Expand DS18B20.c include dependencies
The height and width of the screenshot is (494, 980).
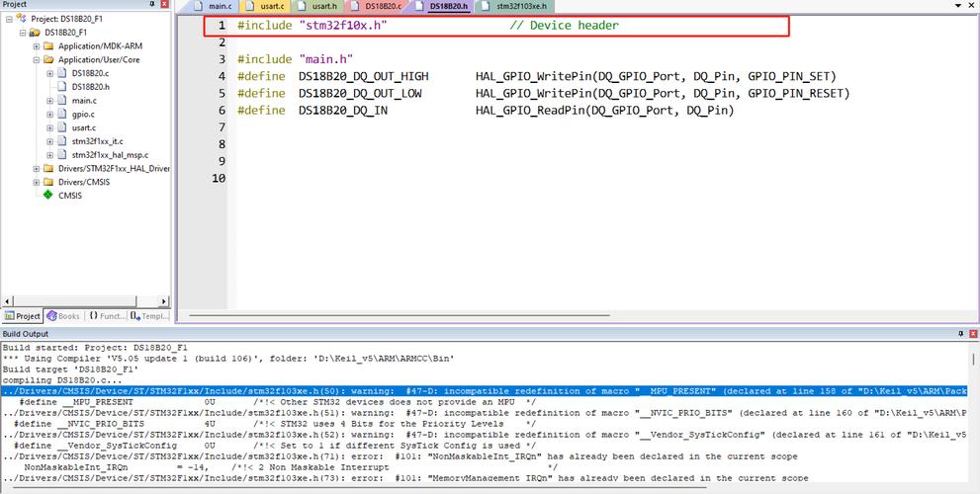pos(50,74)
